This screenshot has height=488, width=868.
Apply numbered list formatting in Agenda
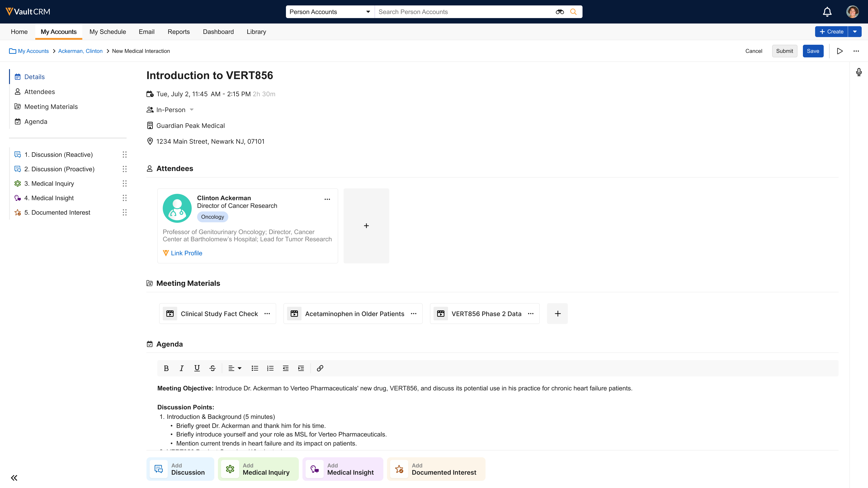click(270, 368)
